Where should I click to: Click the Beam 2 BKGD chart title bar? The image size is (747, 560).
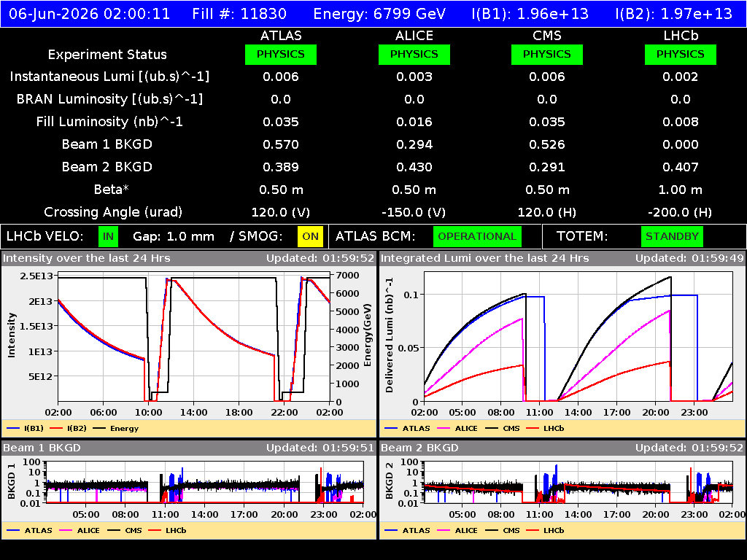click(x=562, y=448)
